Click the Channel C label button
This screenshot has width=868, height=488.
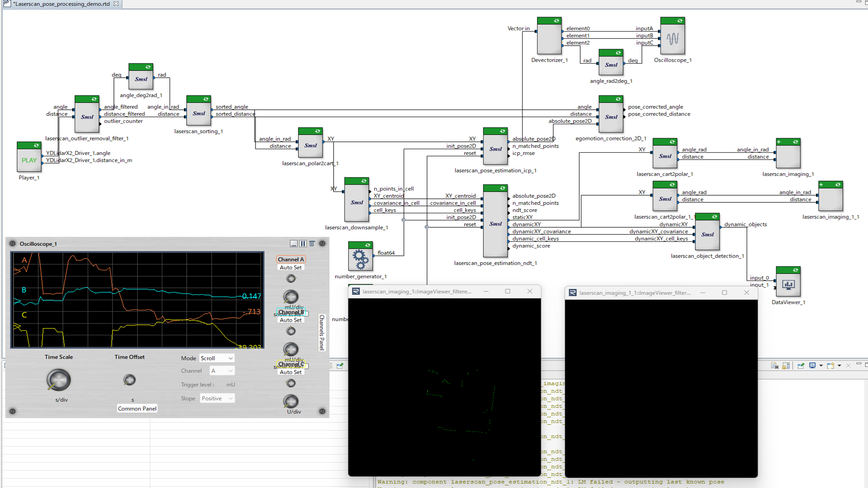click(291, 364)
